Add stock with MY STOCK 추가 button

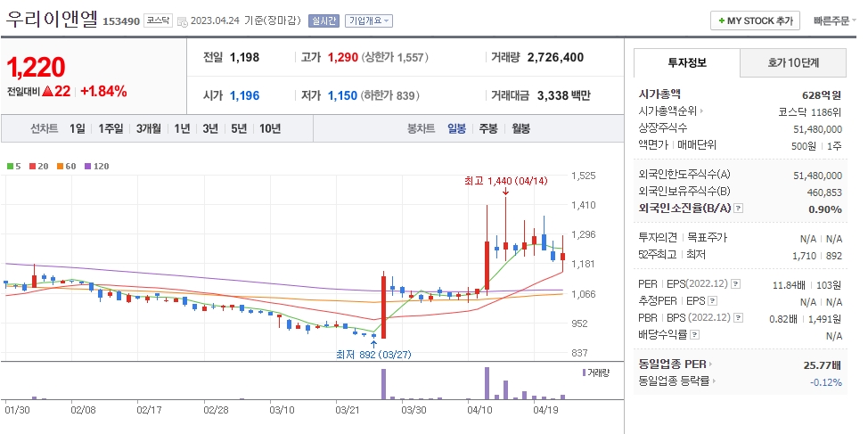coord(755,21)
